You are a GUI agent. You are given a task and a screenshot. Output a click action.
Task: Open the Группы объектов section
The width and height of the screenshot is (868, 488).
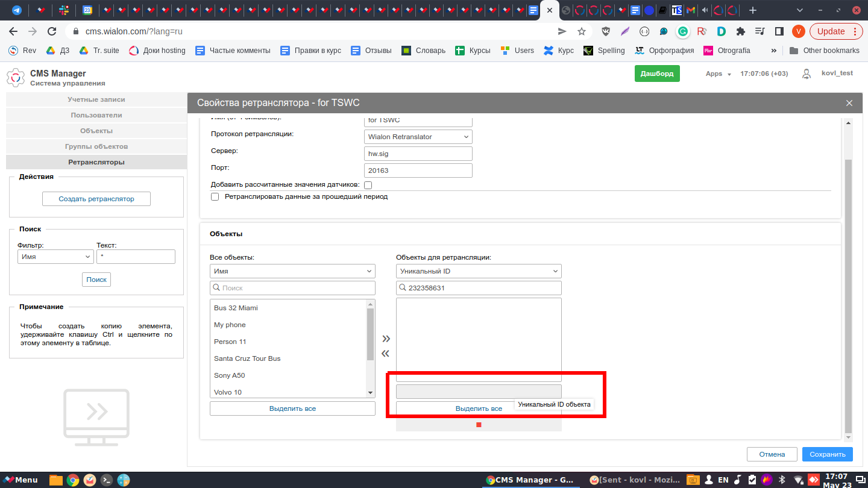(x=96, y=146)
